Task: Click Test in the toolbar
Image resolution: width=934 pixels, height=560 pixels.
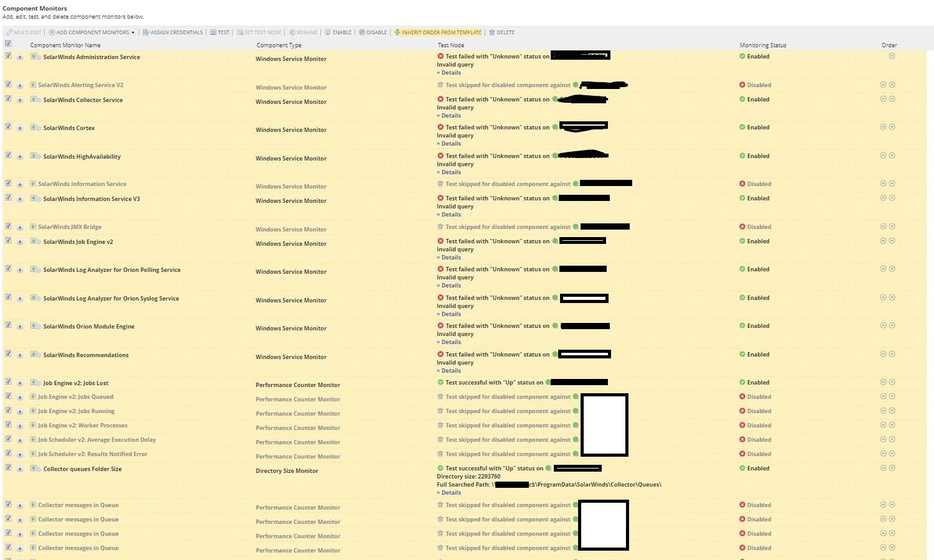Action: click(220, 32)
